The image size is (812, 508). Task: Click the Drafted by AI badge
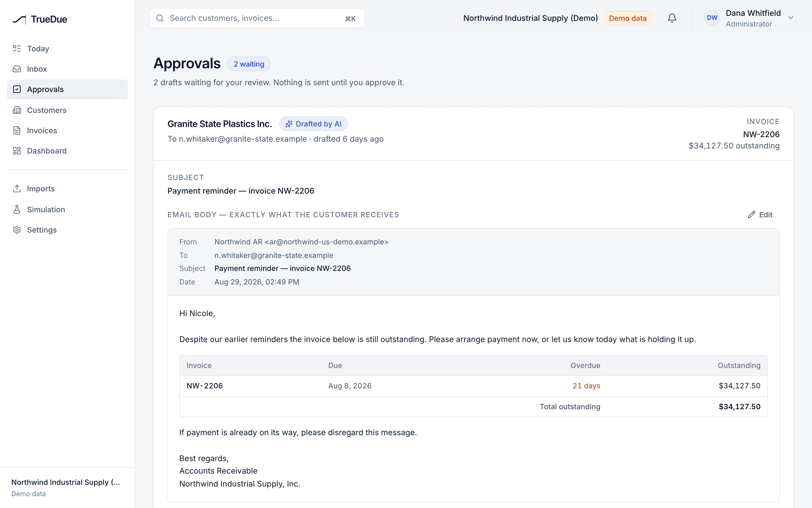[x=313, y=124]
